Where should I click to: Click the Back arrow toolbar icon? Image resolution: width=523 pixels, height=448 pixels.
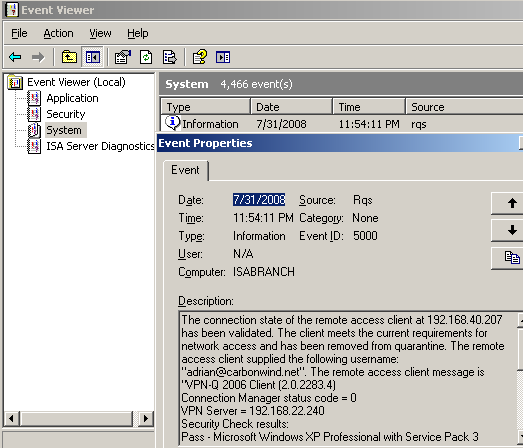coord(15,57)
